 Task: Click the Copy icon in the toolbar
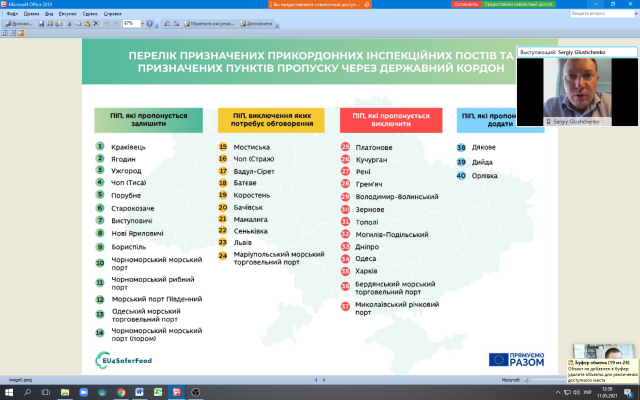78,24
